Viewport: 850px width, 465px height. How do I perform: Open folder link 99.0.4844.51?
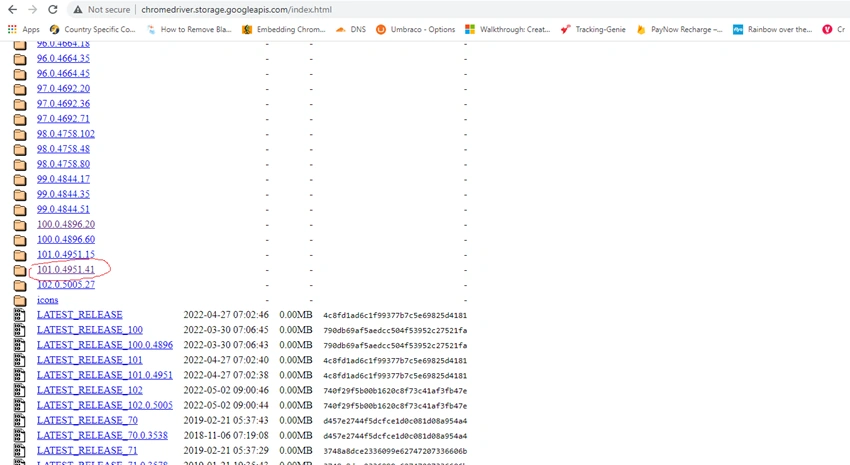click(x=63, y=209)
